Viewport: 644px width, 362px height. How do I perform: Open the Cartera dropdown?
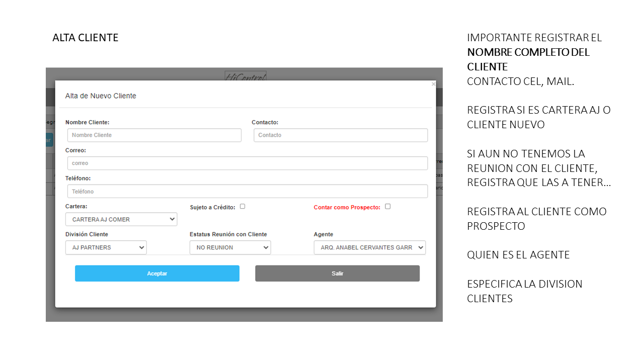121,220
